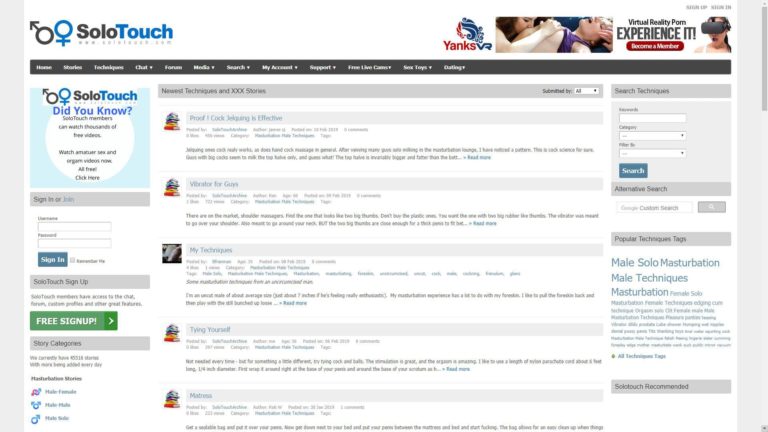Expand the Category dropdown in Search Techniques
768x432 pixels.
tap(652, 136)
